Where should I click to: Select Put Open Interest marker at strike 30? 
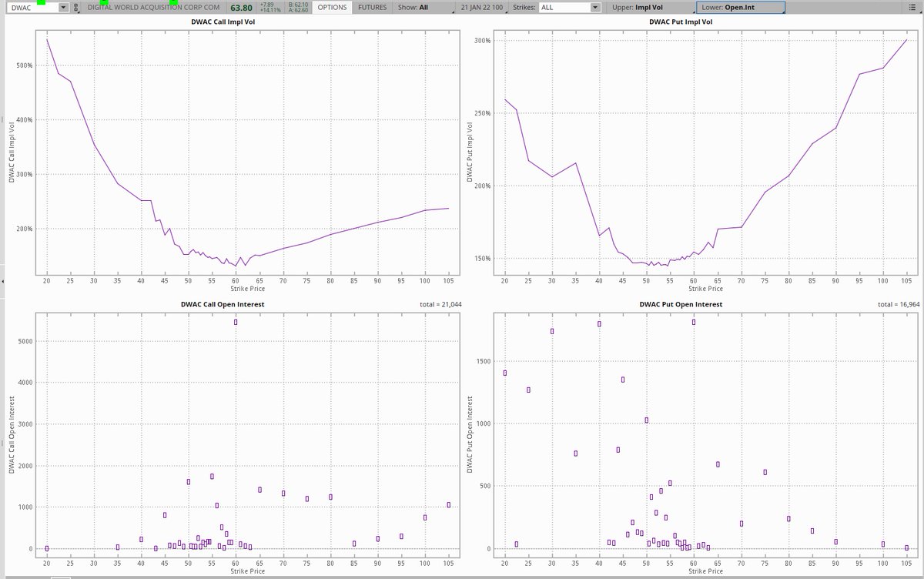coord(552,331)
